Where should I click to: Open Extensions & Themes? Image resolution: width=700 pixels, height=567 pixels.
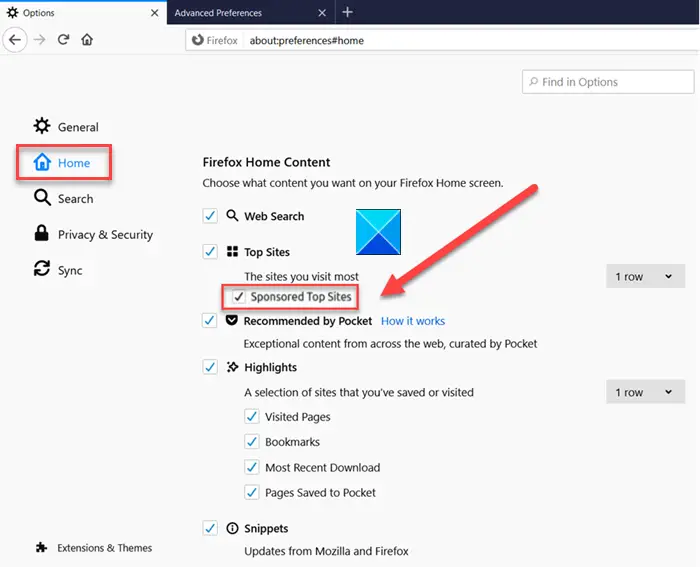tap(94, 548)
